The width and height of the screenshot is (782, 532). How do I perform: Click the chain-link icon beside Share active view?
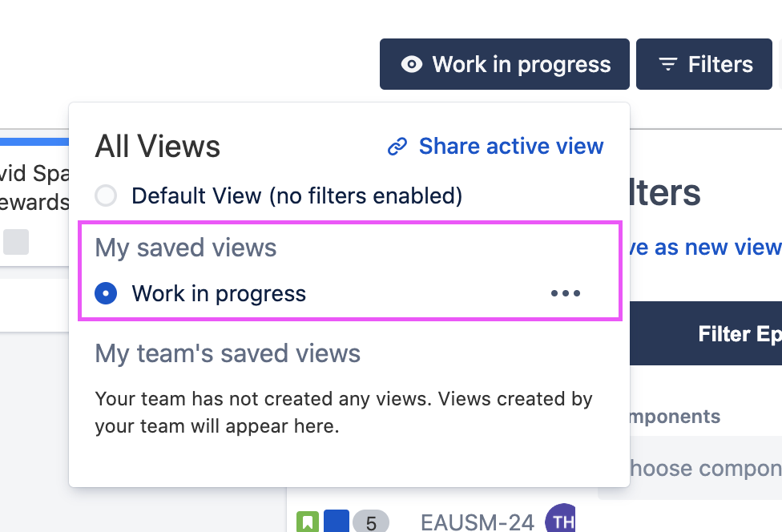click(397, 147)
